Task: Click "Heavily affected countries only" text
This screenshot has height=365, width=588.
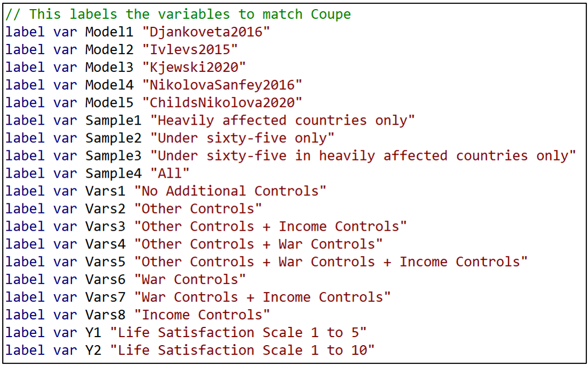Action: pyautogui.click(x=282, y=120)
